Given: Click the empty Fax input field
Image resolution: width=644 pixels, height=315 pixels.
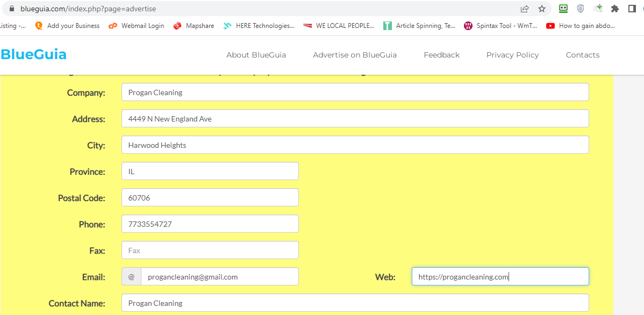Looking at the screenshot, I should [x=210, y=250].
